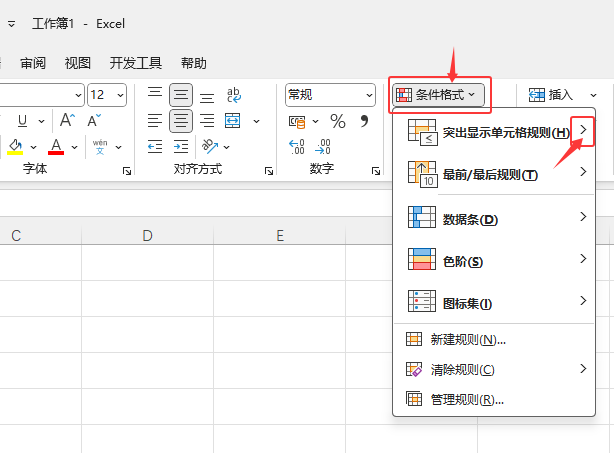This screenshot has width=614, height=453.
Task: Open 字体 group dialog launcher
Action: (127, 171)
